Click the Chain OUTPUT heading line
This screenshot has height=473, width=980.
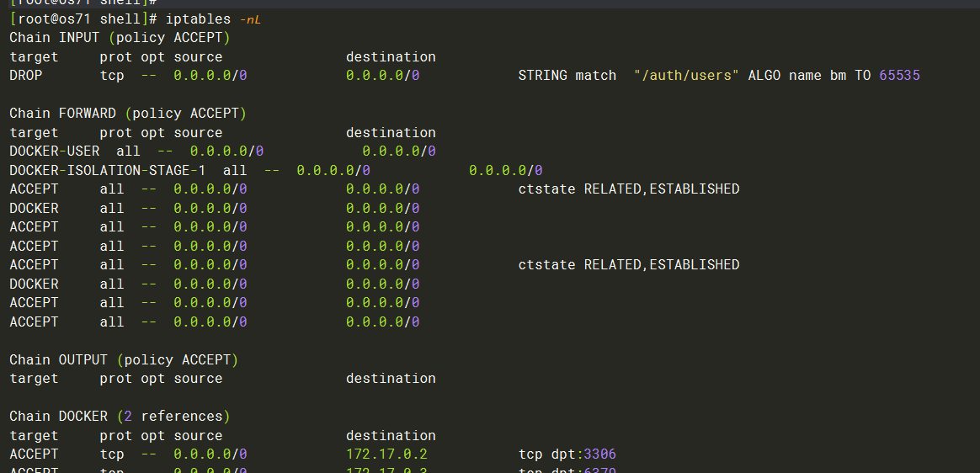tap(124, 360)
